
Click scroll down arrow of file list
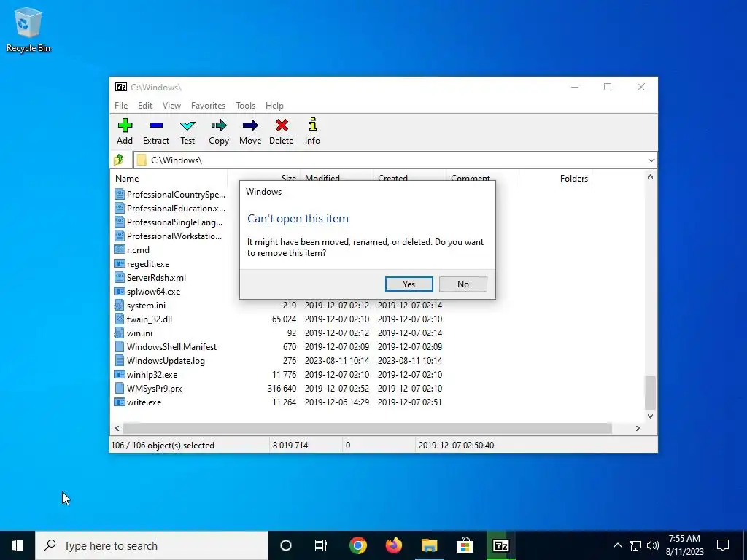(x=650, y=416)
